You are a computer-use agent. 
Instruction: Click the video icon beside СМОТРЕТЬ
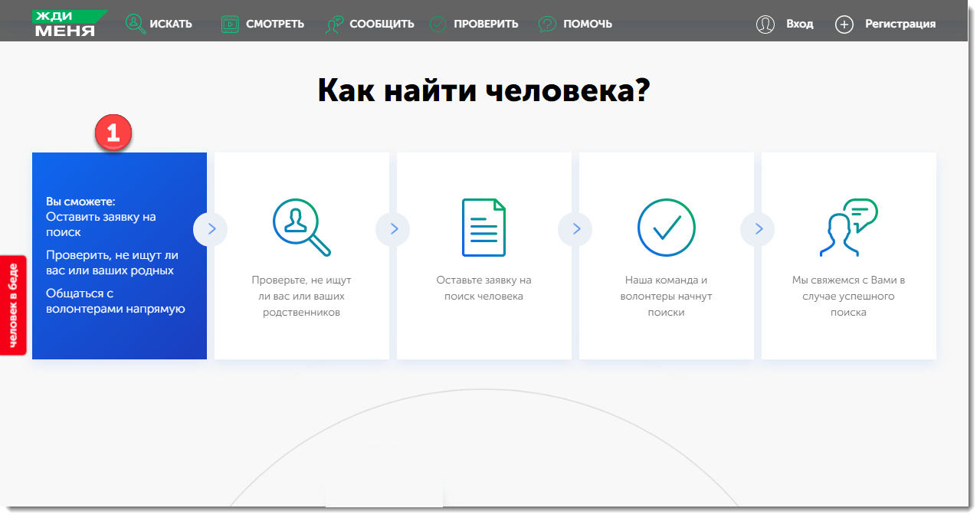230,24
